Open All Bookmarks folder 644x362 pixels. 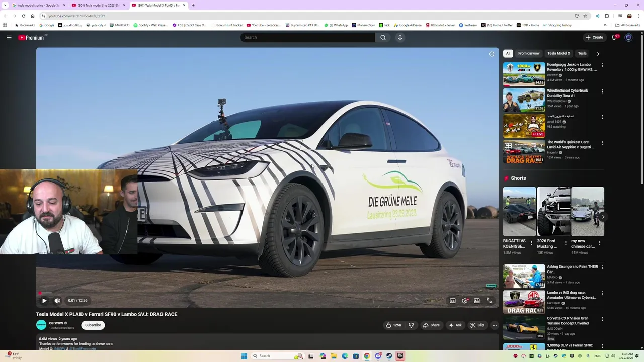(x=628, y=25)
